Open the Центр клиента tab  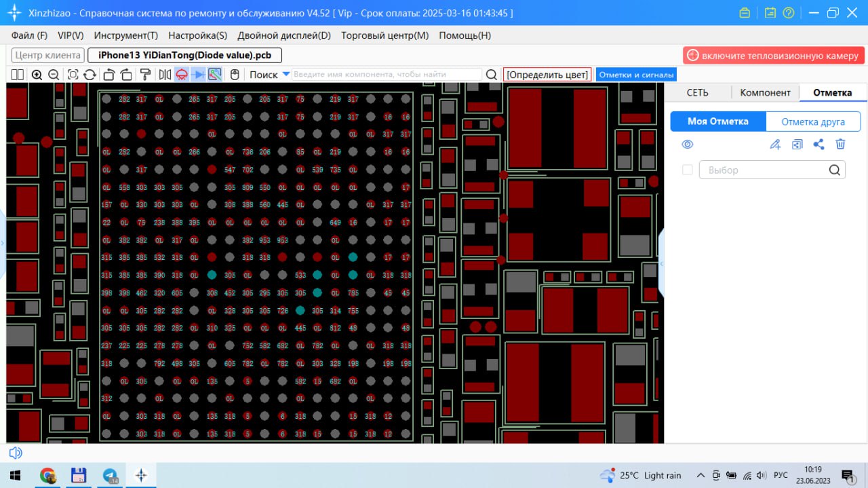click(47, 56)
